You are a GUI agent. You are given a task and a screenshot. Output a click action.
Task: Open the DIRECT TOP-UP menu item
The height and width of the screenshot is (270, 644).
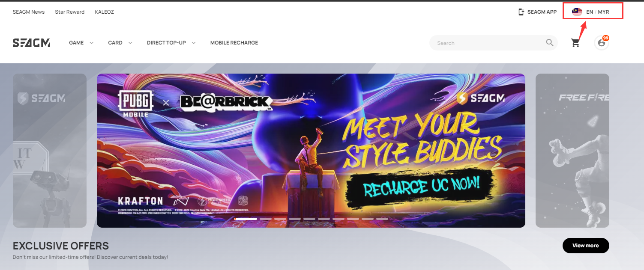pyautogui.click(x=166, y=43)
